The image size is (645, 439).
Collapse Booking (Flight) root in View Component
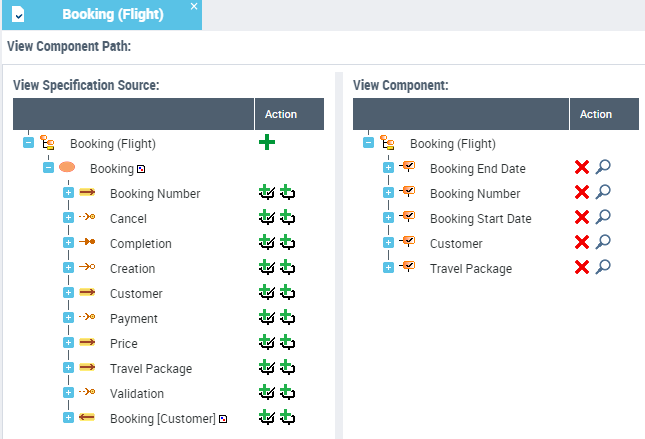(368, 143)
